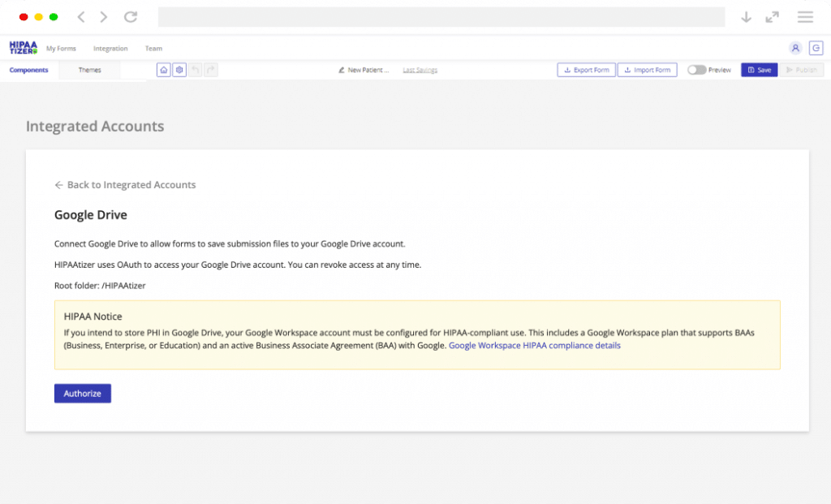This screenshot has width=831, height=504.
Task: Switch to the Themes tab
Action: 89,70
